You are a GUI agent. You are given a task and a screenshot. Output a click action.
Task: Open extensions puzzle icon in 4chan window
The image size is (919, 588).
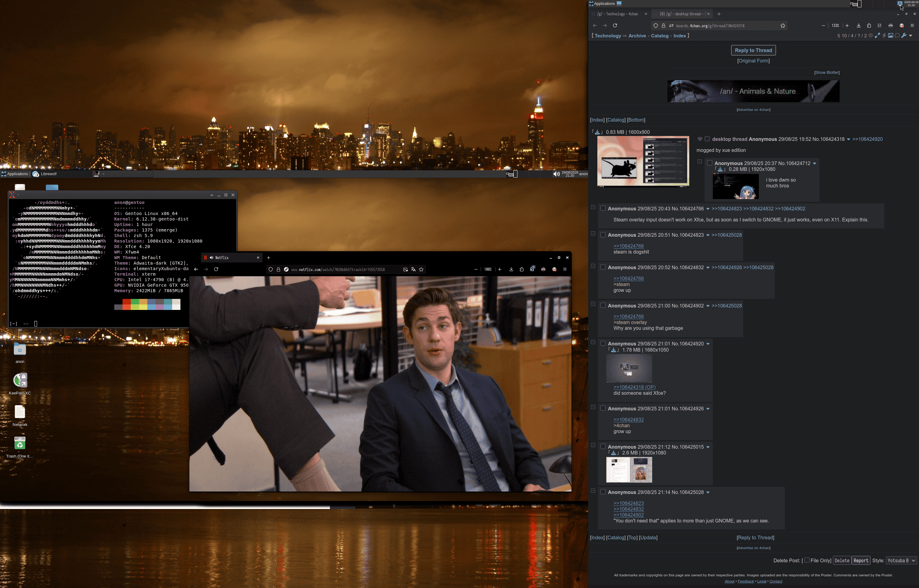coord(869,26)
